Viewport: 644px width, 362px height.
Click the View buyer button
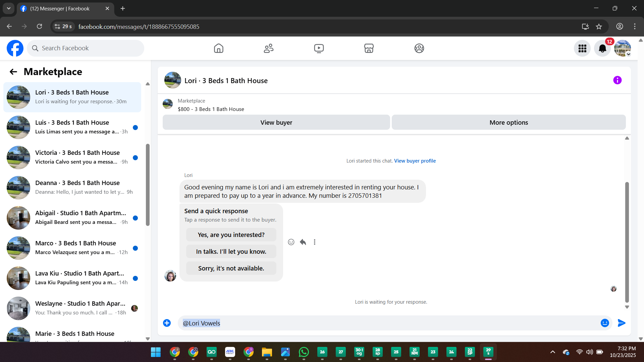click(x=276, y=122)
